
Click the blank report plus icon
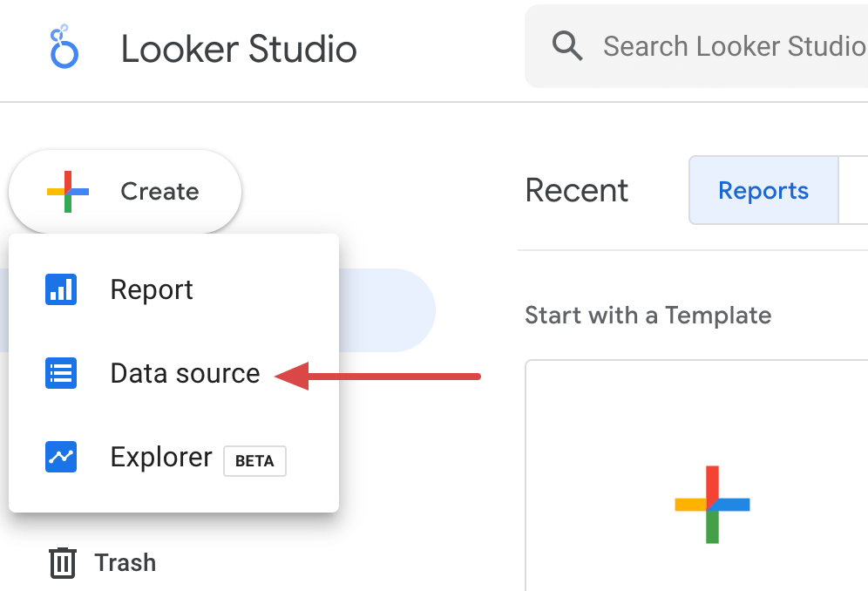pos(712,505)
